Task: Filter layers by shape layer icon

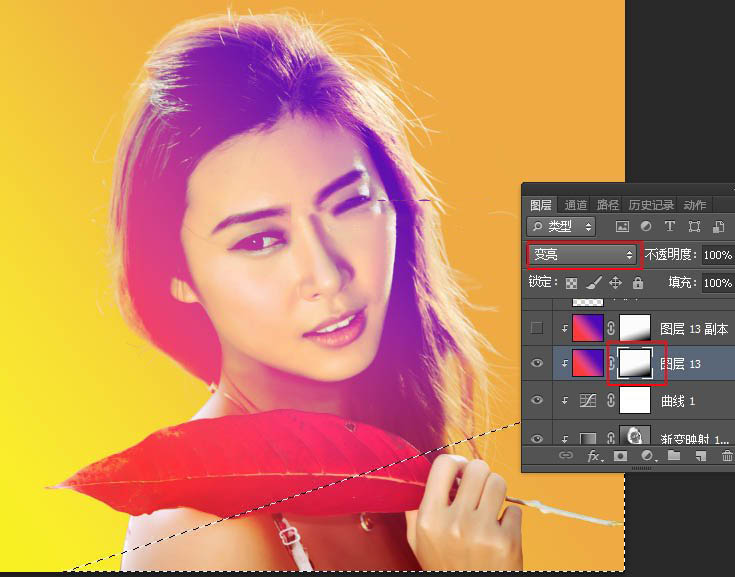Action: [x=694, y=227]
